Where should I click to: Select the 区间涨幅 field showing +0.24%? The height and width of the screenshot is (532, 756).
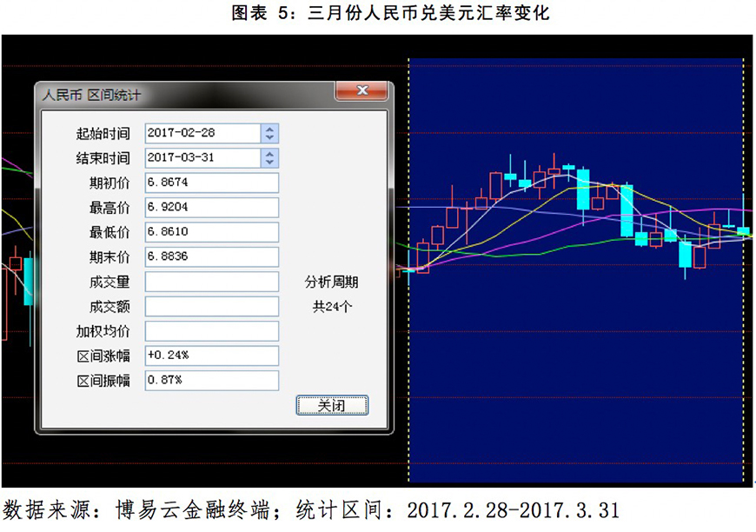coord(211,356)
